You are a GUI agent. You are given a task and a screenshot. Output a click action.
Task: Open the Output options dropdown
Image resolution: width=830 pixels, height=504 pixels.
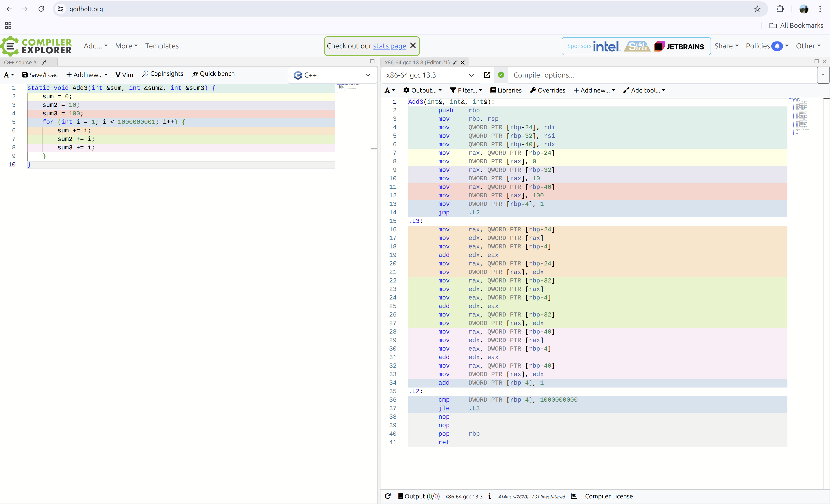click(422, 90)
